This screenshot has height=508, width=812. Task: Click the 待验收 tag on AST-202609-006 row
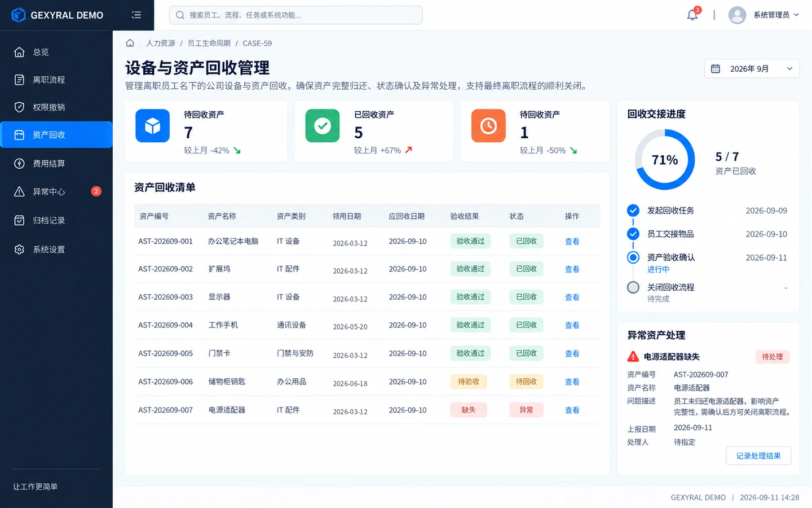[469, 382]
